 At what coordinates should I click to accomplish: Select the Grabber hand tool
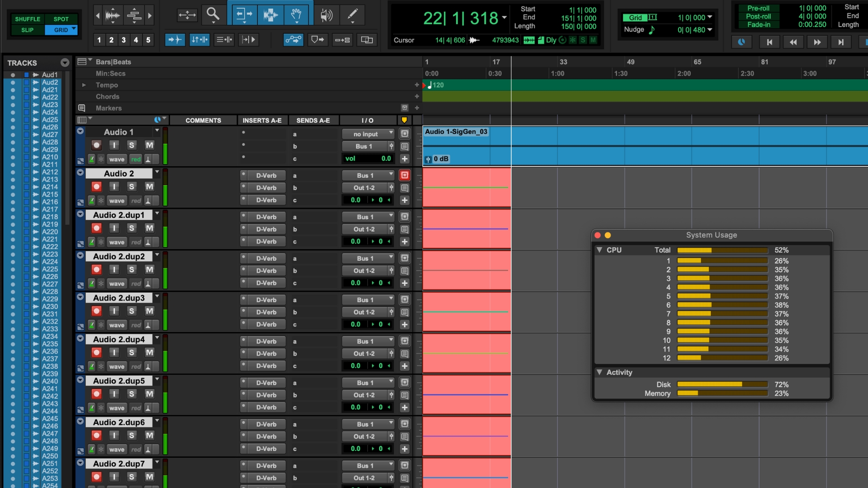coord(296,15)
